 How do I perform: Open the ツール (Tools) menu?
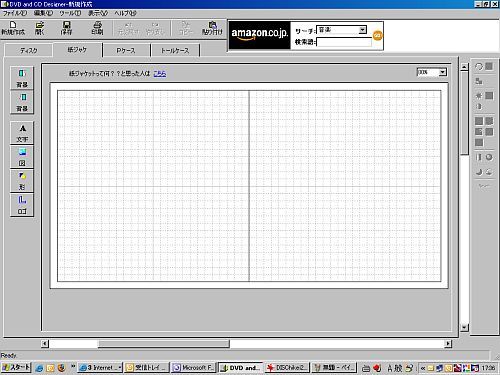pos(70,13)
